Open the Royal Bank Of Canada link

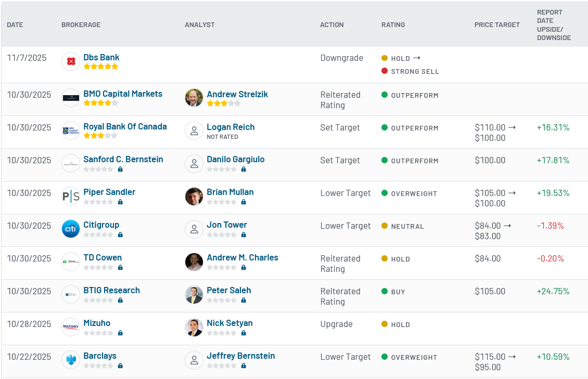point(125,126)
